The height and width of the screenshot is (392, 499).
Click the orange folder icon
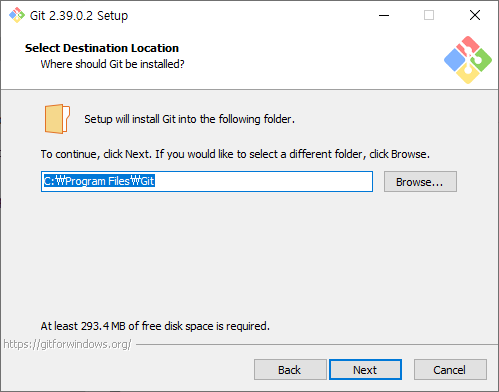(x=57, y=119)
